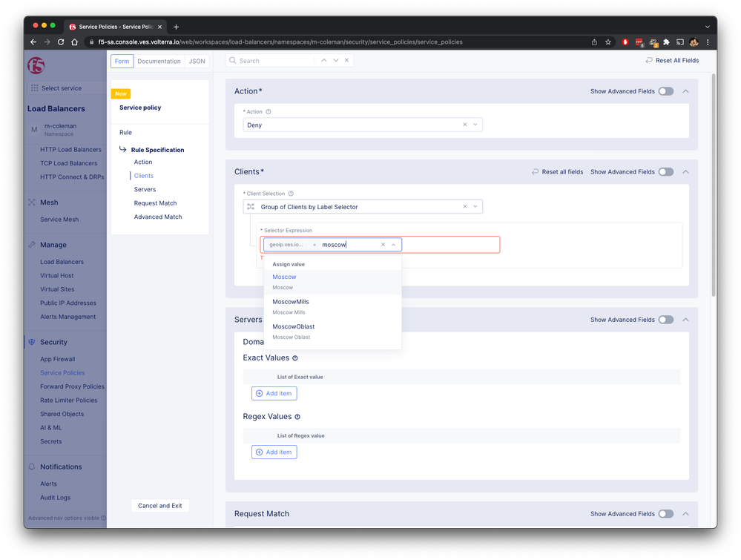Open the Documentation tab
The image size is (741, 560).
click(159, 62)
